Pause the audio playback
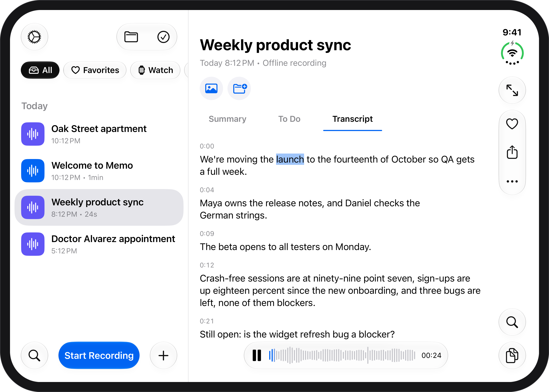549x392 pixels. point(257,355)
